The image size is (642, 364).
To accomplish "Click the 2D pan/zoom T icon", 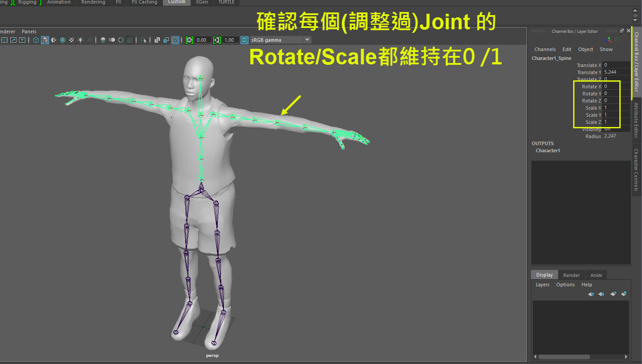I will click(x=22, y=40).
